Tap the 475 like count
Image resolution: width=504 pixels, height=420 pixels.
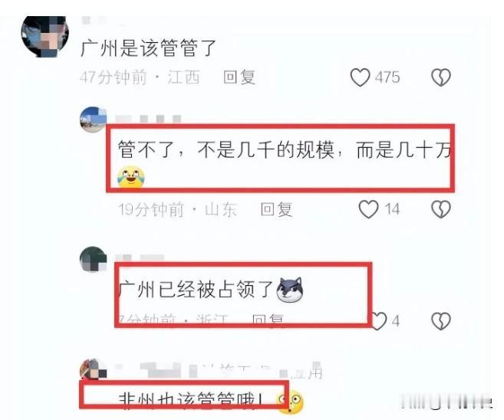point(387,77)
